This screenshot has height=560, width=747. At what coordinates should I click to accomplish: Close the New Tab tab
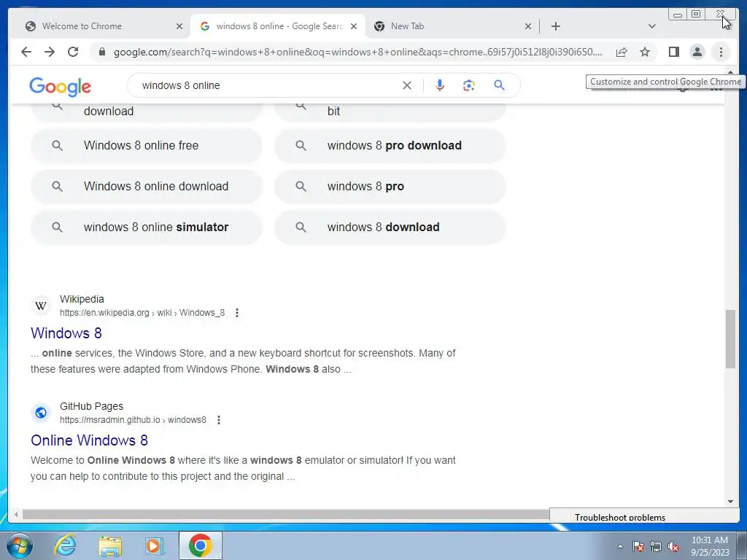point(528,26)
